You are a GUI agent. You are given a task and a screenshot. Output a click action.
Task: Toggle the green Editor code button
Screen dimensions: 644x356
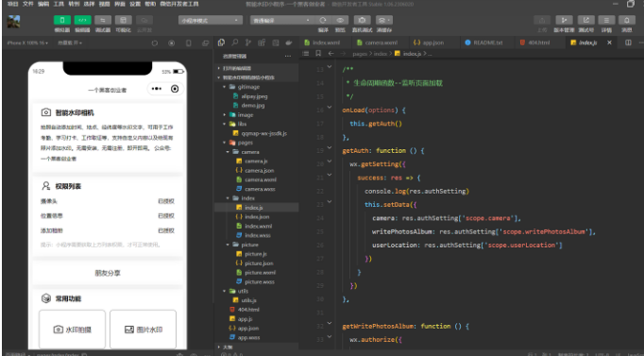[x=82, y=20]
